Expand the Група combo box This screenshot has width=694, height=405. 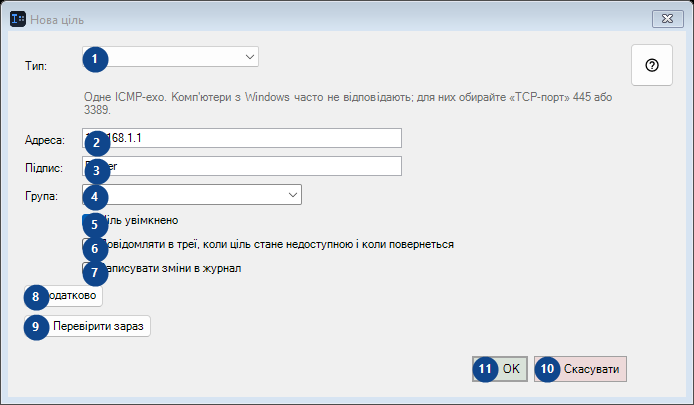tap(192, 195)
